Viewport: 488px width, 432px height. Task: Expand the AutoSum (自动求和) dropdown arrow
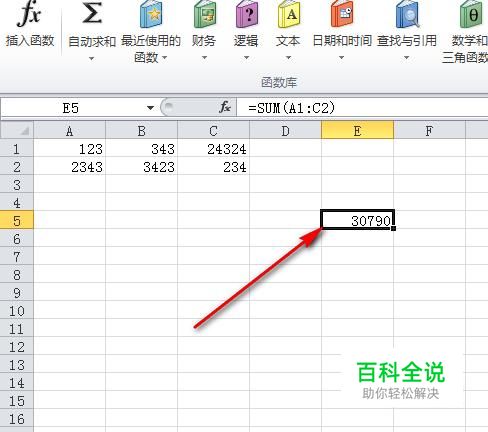tap(91, 59)
